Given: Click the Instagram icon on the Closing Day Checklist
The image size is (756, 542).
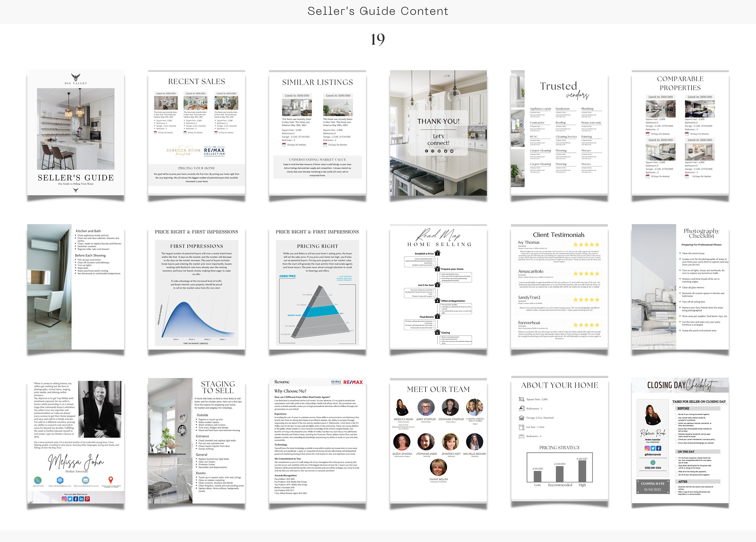Looking at the screenshot, I should coord(647,449).
